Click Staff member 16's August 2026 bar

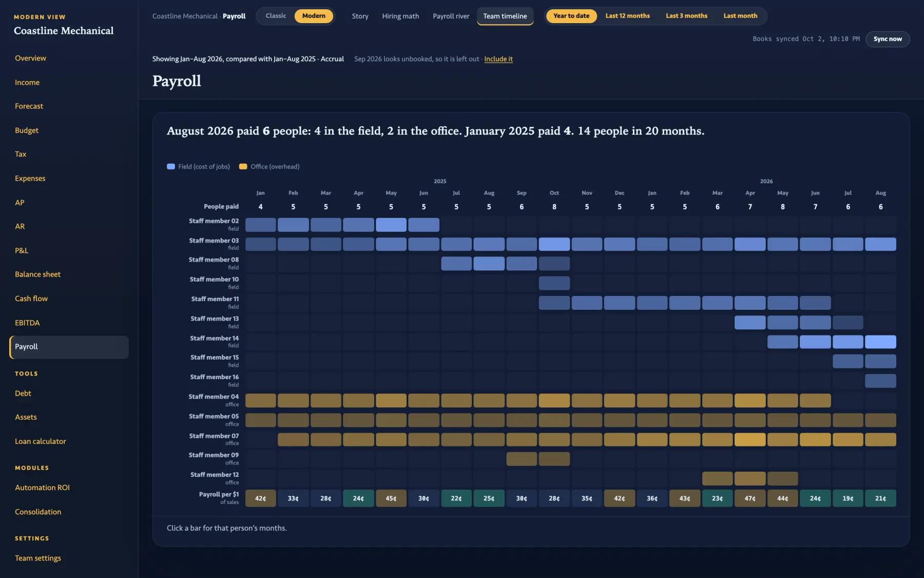coord(880,381)
